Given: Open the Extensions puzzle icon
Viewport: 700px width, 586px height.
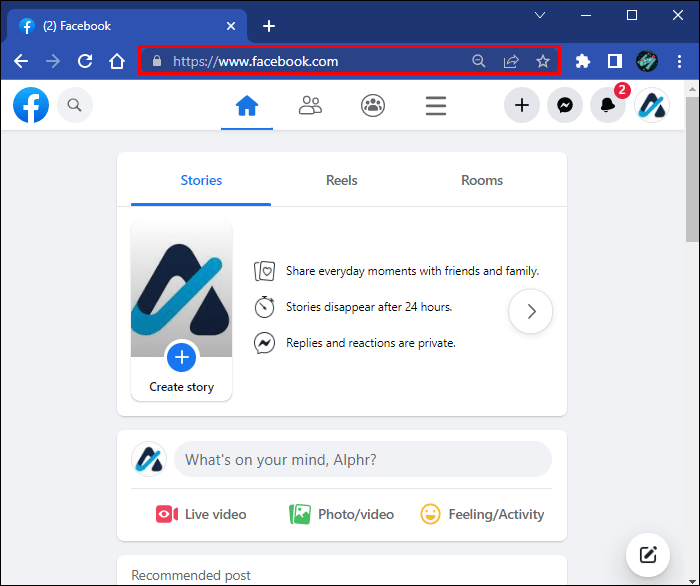Looking at the screenshot, I should pos(583,61).
